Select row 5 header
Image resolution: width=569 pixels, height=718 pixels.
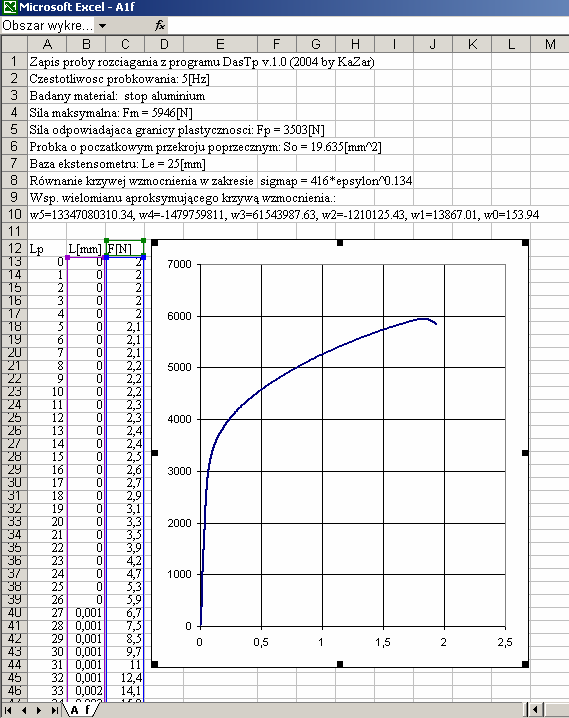(14, 130)
